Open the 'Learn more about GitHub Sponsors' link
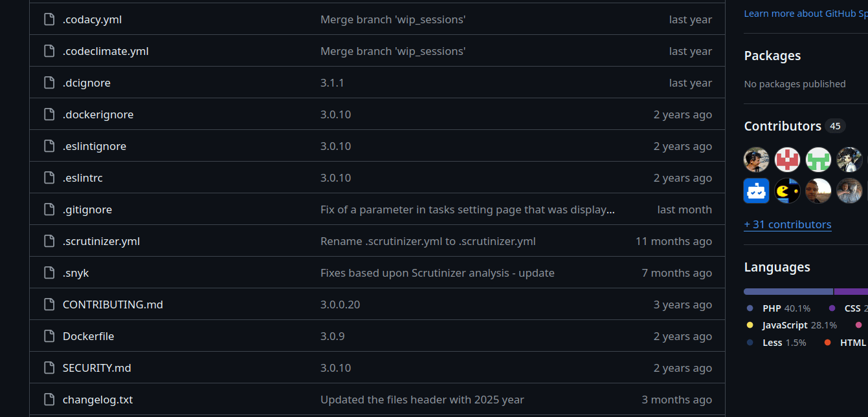 805,14
